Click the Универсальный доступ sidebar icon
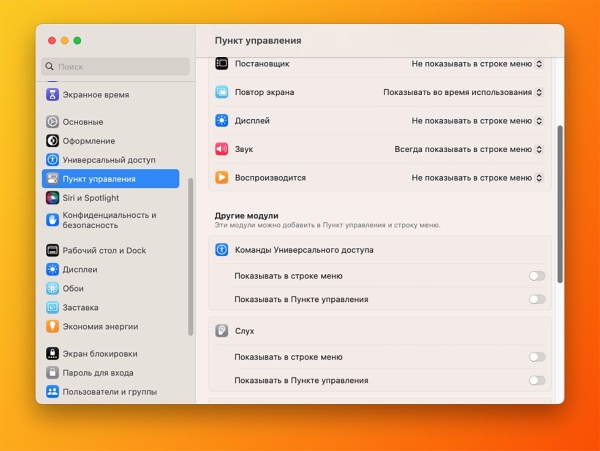Viewport: 600px width, 451px height. point(53,160)
